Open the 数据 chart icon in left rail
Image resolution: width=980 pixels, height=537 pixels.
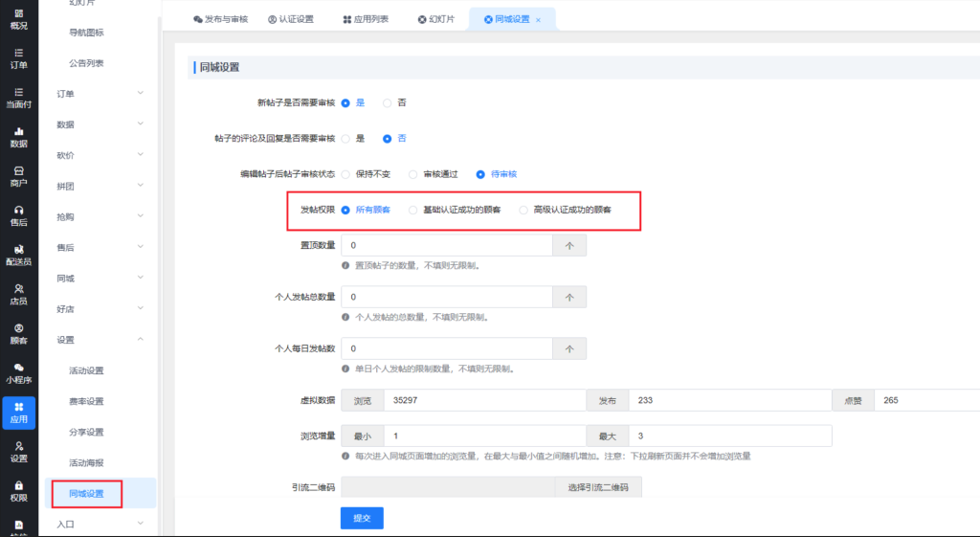pos(18,136)
